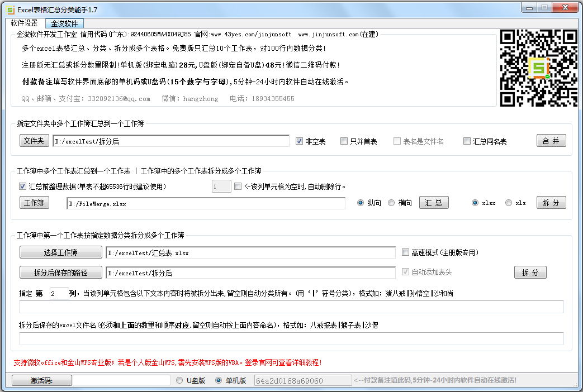Check the 汇总同名表 option
This screenshot has width=583, height=392.
point(467,140)
